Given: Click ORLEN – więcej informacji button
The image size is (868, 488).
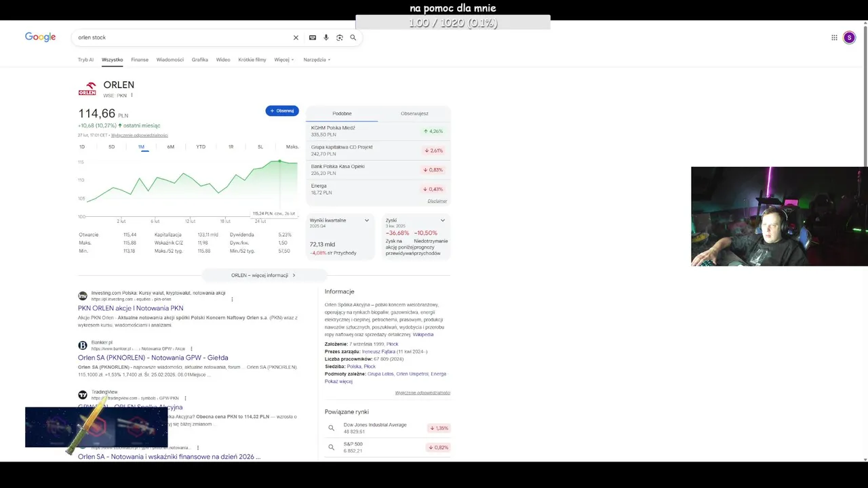Looking at the screenshot, I should (264, 275).
